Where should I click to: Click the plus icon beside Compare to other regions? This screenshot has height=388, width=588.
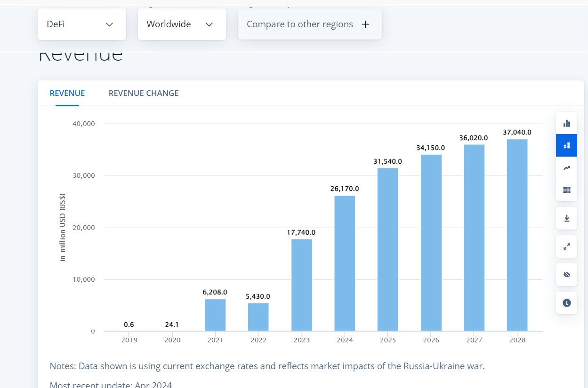pyautogui.click(x=365, y=24)
